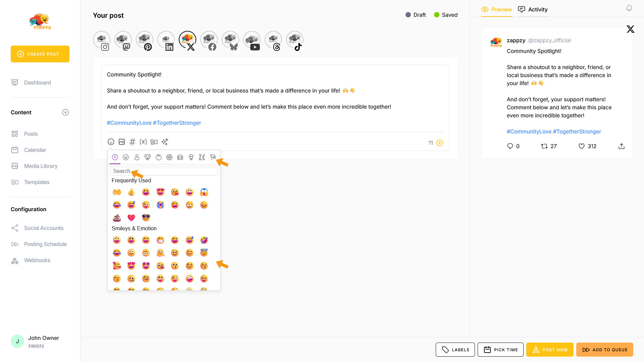Select the red heart emoji
This screenshot has height=362, width=644.
pyautogui.click(x=131, y=218)
